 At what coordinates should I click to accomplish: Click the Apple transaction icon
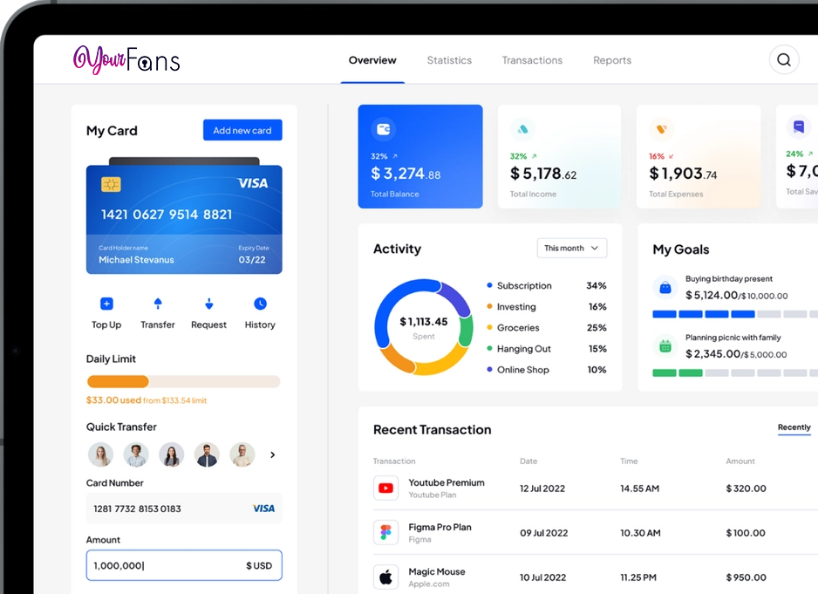point(386,577)
